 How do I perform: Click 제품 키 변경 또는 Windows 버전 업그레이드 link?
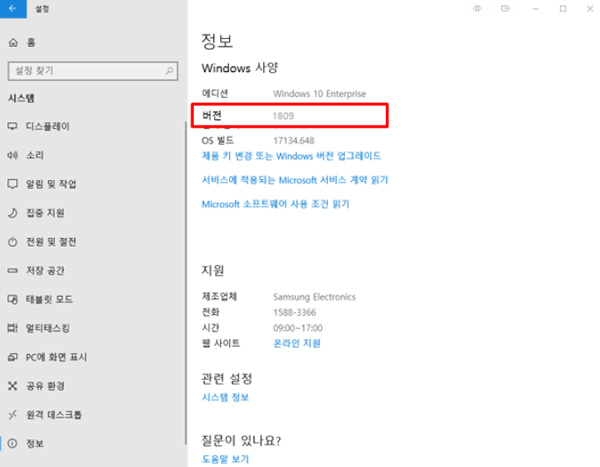tap(291, 156)
